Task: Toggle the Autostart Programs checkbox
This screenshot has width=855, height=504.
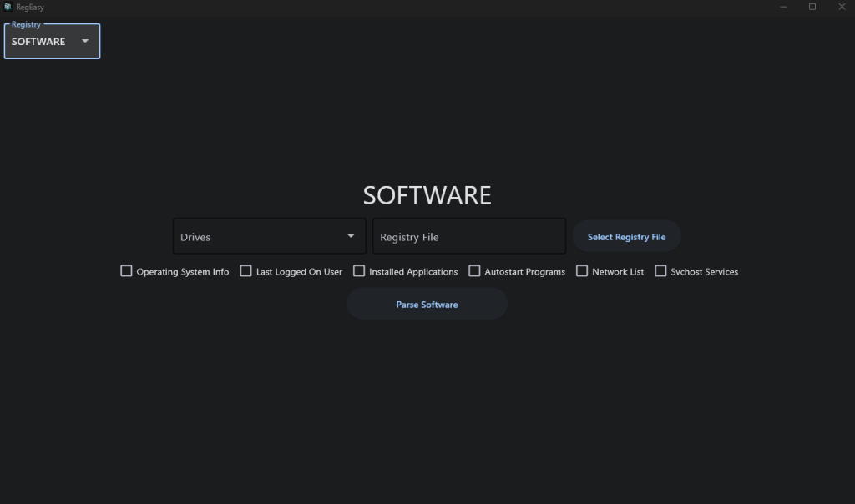Action: click(x=474, y=271)
